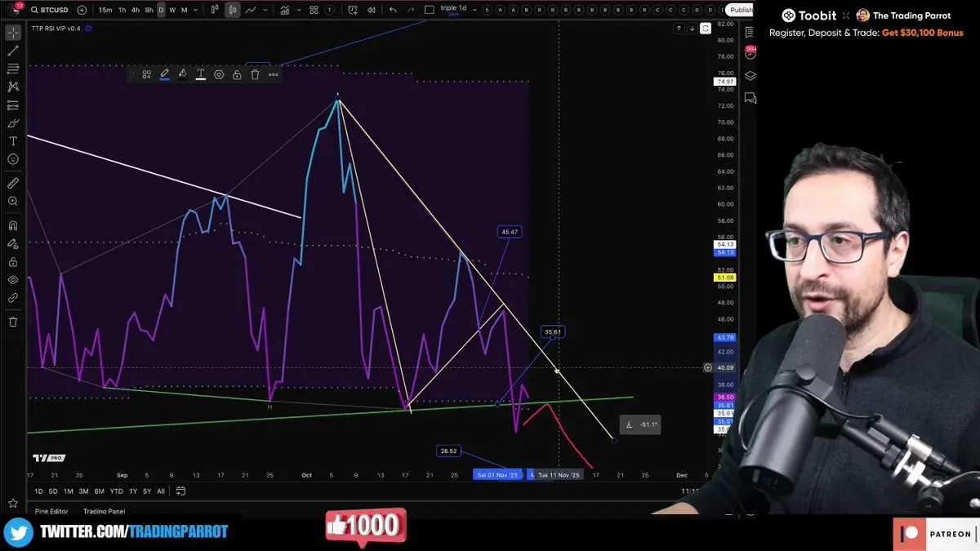Open the emoji icons tool
This screenshot has width=980, height=551.
[13, 159]
